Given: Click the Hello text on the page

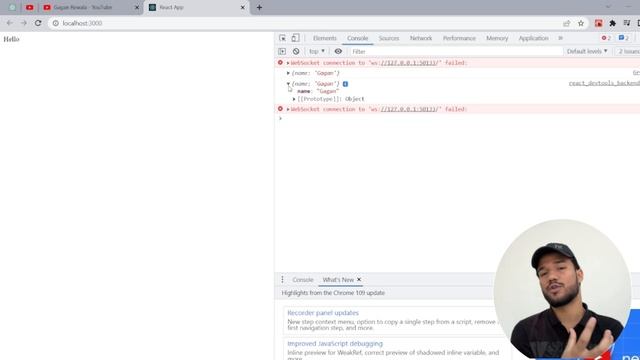Looking at the screenshot, I should [11, 39].
